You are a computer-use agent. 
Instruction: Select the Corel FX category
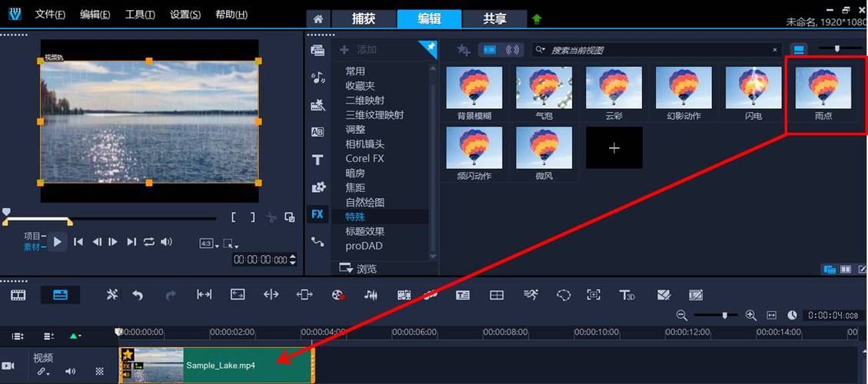click(x=364, y=159)
